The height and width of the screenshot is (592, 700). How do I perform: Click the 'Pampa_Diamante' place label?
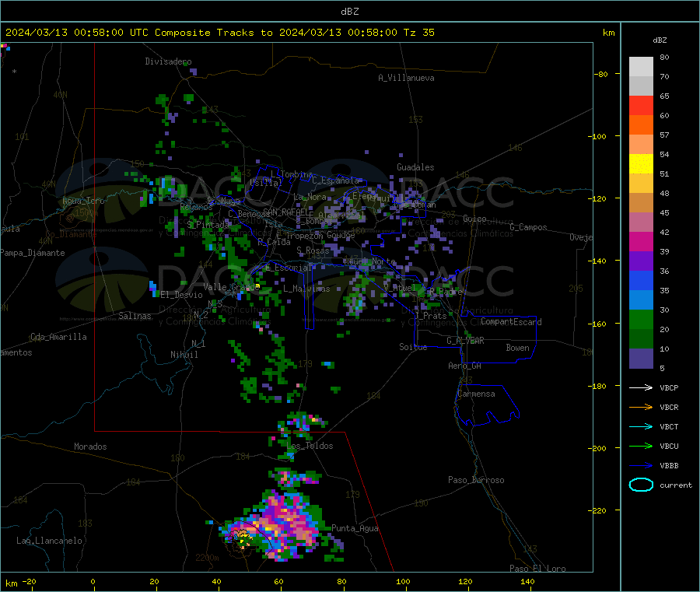point(32,253)
